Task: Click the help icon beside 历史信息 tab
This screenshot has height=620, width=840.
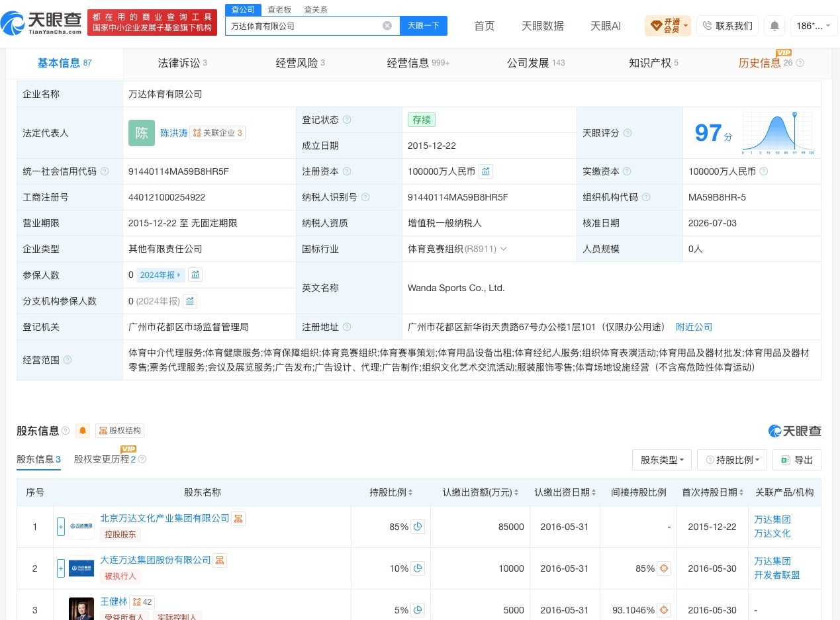Action: pos(800,63)
